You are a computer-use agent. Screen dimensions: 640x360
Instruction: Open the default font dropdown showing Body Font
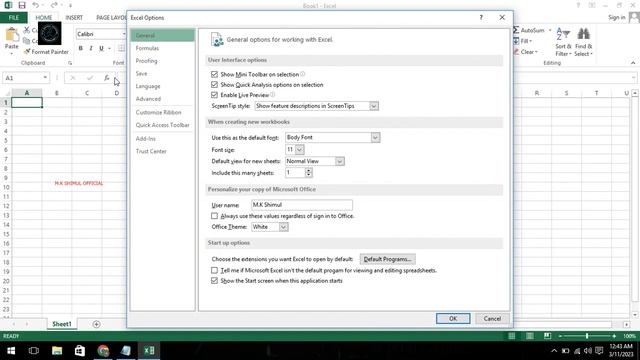pyautogui.click(x=375, y=138)
